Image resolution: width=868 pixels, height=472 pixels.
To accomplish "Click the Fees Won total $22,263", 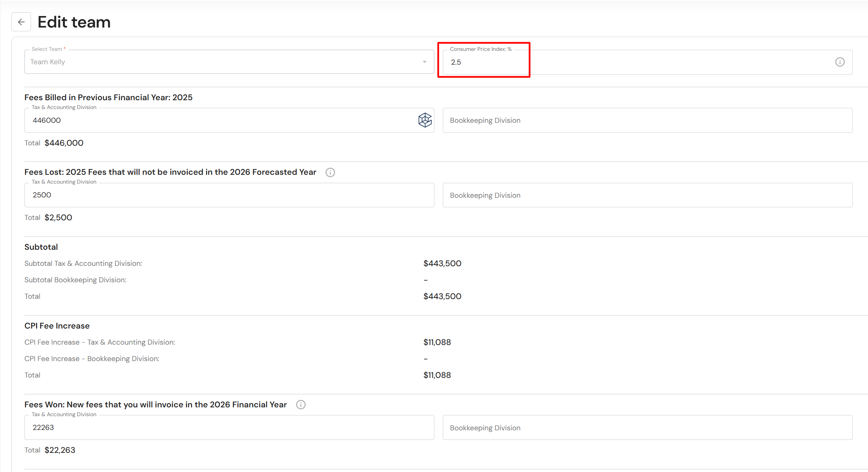I will click(60, 450).
